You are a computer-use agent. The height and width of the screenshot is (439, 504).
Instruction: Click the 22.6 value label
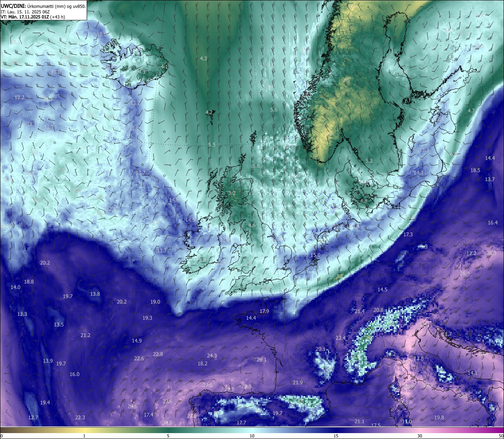(139, 358)
